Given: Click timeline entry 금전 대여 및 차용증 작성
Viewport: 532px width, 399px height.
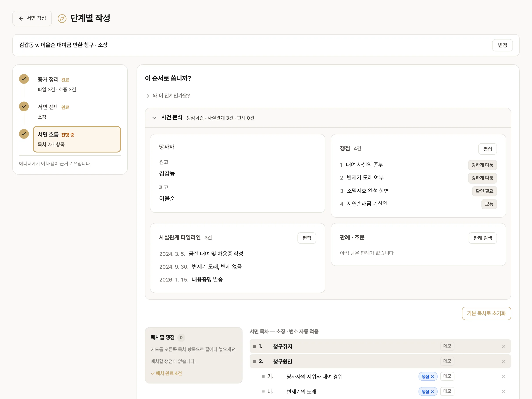Looking at the screenshot, I should tap(216, 254).
